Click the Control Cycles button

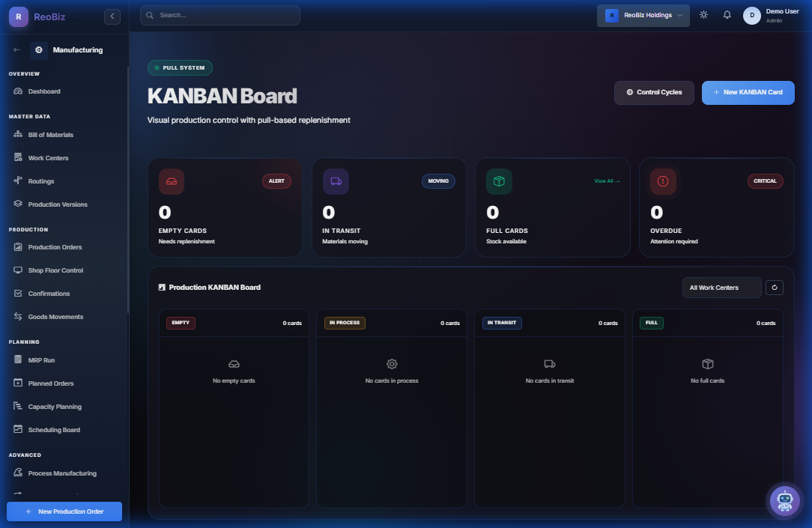pos(654,92)
